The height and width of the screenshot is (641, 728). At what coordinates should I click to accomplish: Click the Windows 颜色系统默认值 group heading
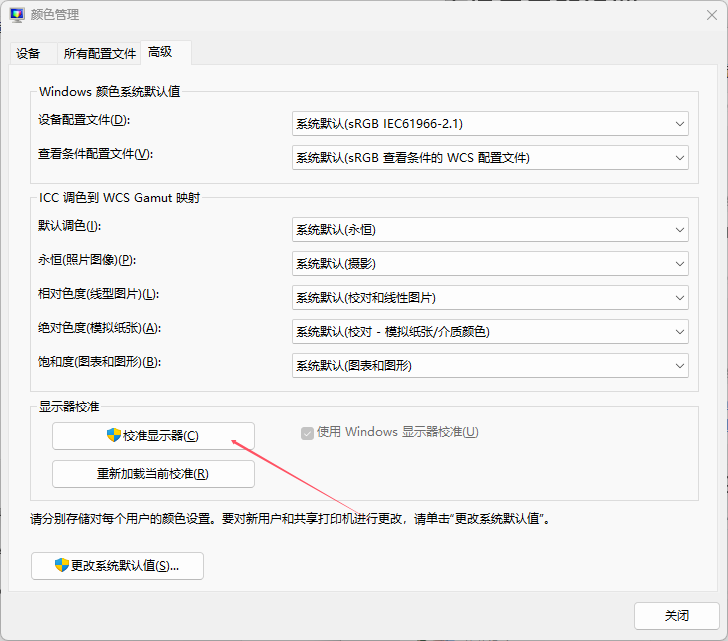[110, 91]
